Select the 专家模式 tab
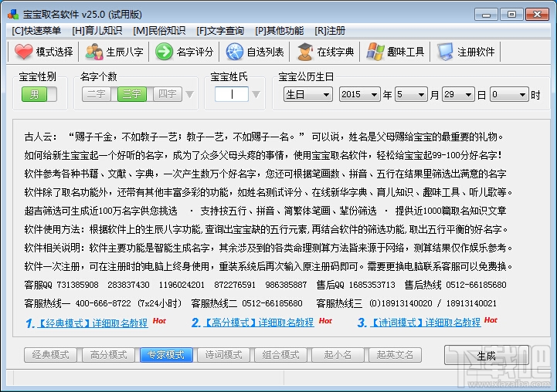This screenshot has width=557, height=392. pyautogui.click(x=166, y=355)
